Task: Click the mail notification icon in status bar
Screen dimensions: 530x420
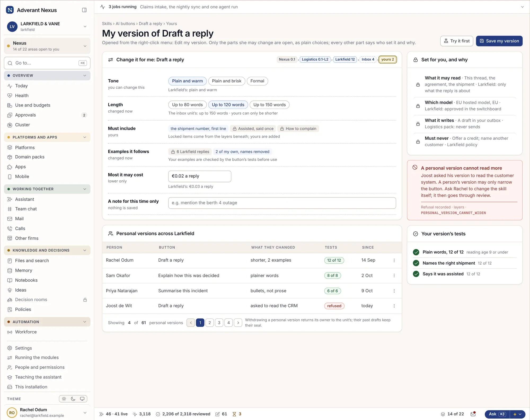Action: 473,414
